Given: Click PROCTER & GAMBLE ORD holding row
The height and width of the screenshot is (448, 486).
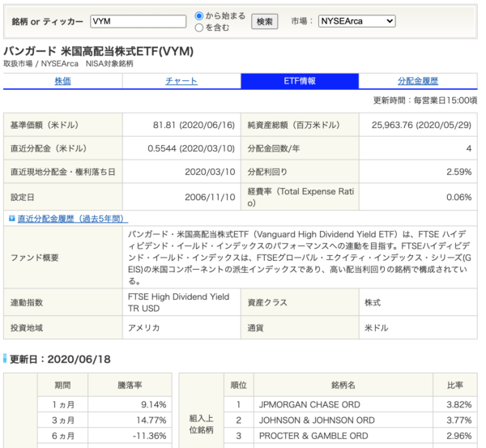Looking at the screenshot, I should 351,436.
